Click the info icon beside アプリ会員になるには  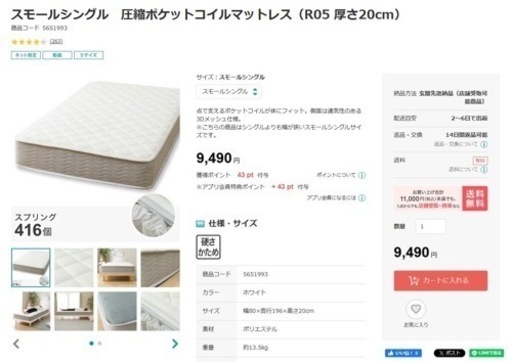[362, 198]
